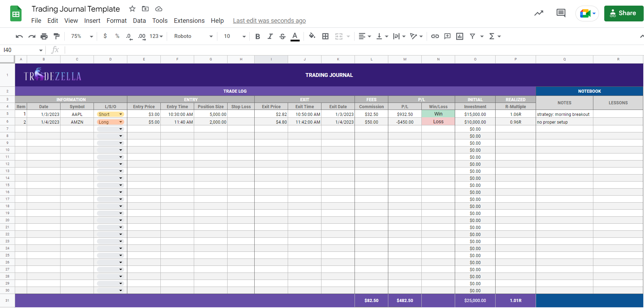Click the undo arrow icon

pos(19,36)
